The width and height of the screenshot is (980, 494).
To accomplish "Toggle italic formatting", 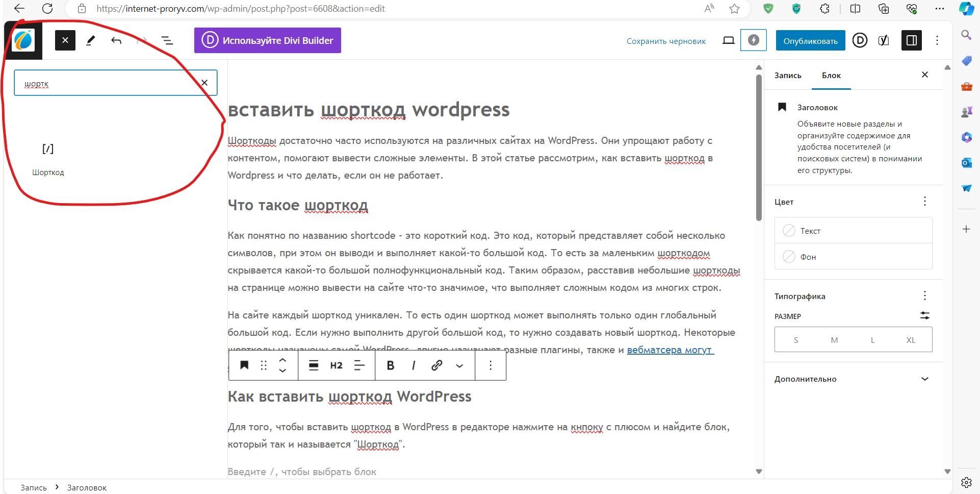I will (414, 365).
